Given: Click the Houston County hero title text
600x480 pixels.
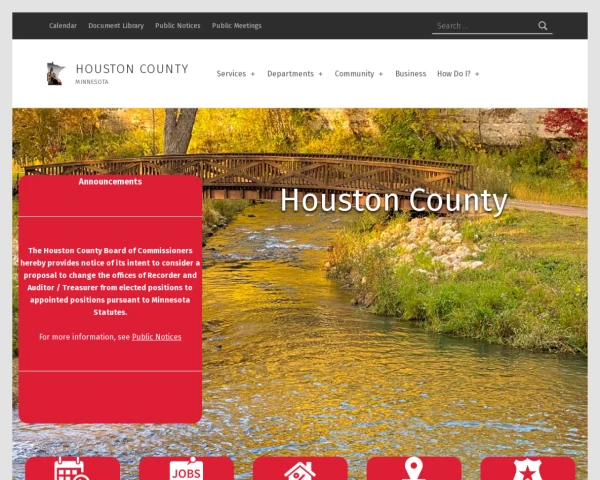Looking at the screenshot, I should point(394,200).
